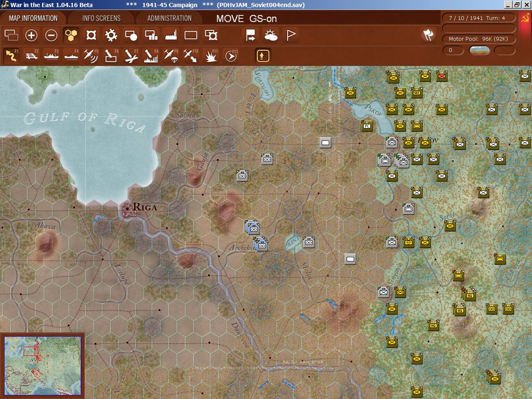Select the F1 move mode

[x=11, y=56]
